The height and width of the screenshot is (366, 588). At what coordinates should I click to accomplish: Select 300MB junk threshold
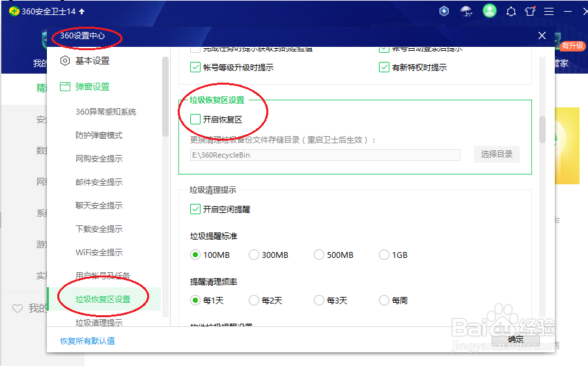[254, 255]
